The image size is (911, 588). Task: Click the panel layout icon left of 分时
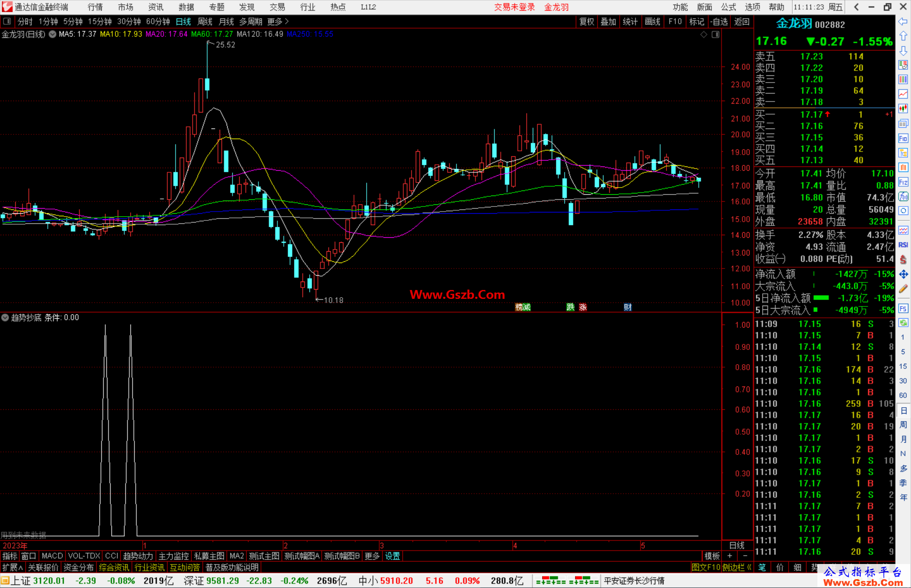pyautogui.click(x=7, y=21)
